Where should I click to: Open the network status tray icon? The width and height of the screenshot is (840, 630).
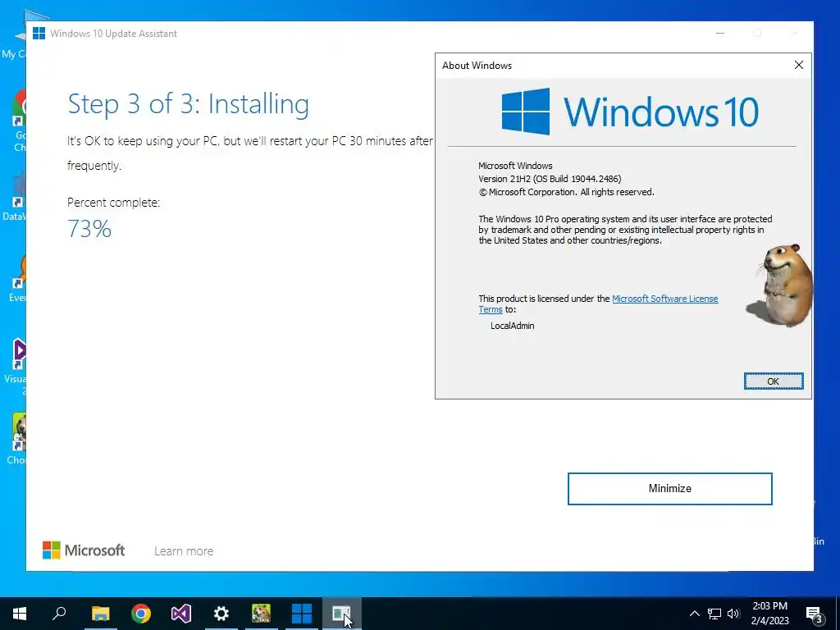tap(714, 614)
